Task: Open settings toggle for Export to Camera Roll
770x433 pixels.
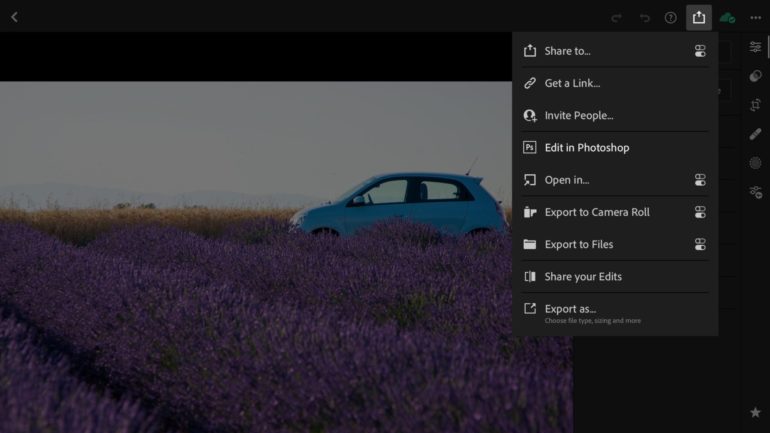Action: point(700,212)
